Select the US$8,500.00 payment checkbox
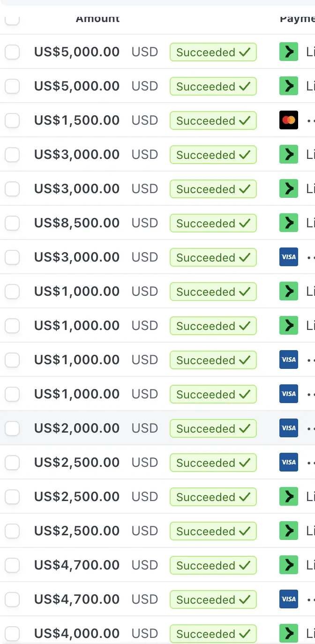This screenshot has width=315, height=644. 12,223
